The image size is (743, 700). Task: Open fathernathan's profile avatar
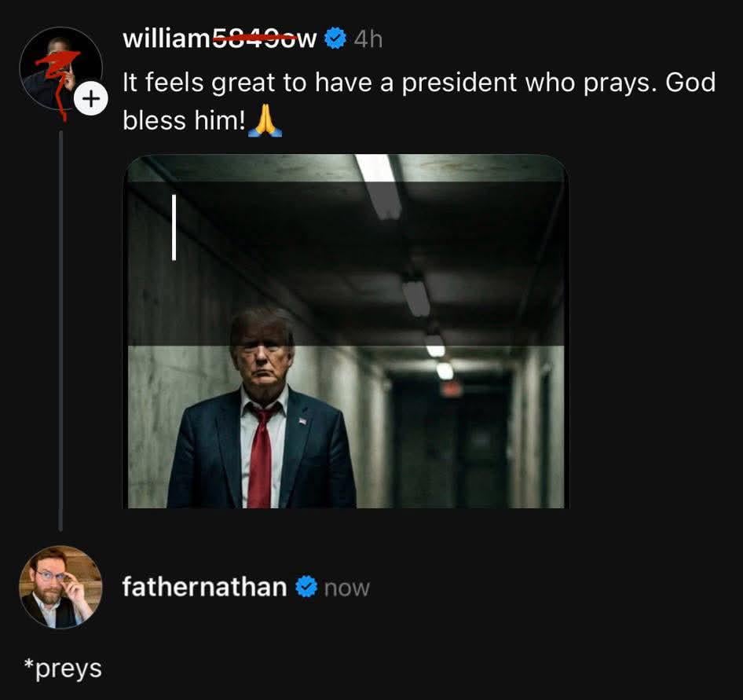tap(60, 587)
